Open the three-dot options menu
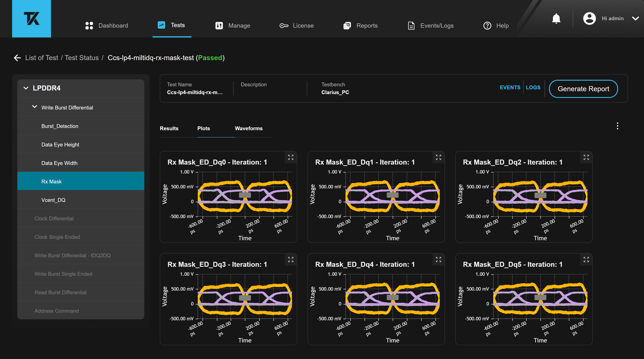The width and height of the screenshot is (644, 359). 617,126
